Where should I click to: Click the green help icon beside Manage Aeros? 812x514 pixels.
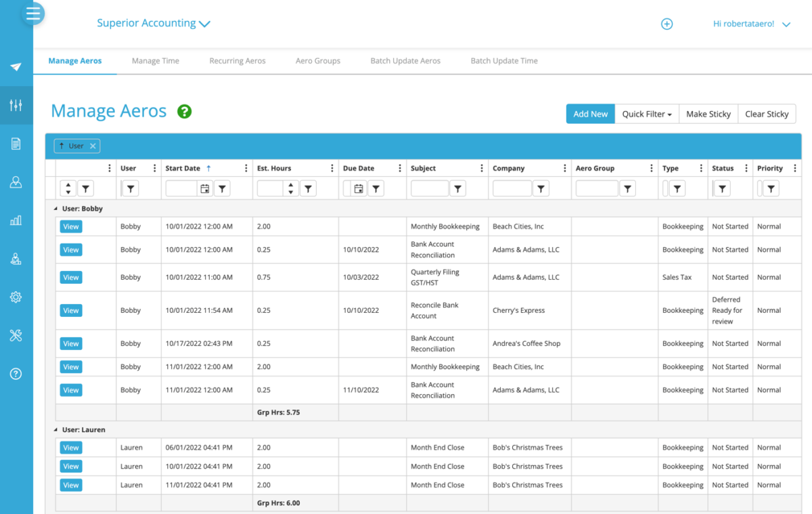[183, 112]
